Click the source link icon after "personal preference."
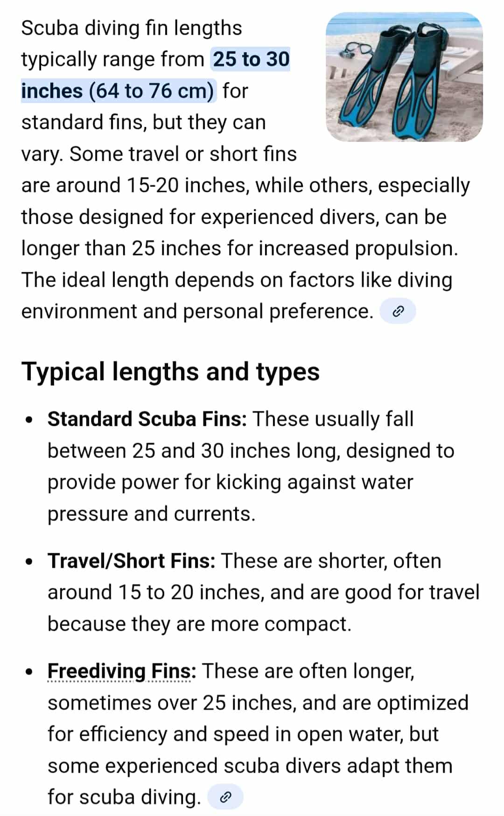Viewport: 504px width, 816px height. [x=398, y=311]
